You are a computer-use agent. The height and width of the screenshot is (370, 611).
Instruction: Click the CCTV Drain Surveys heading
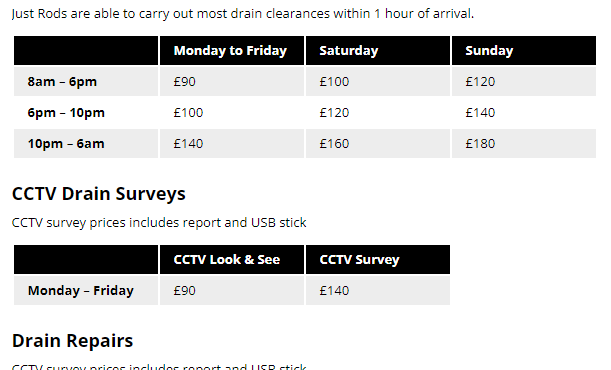tap(99, 194)
